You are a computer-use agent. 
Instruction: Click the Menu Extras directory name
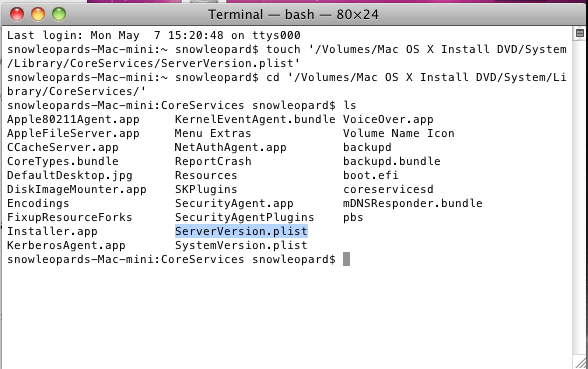coord(213,133)
